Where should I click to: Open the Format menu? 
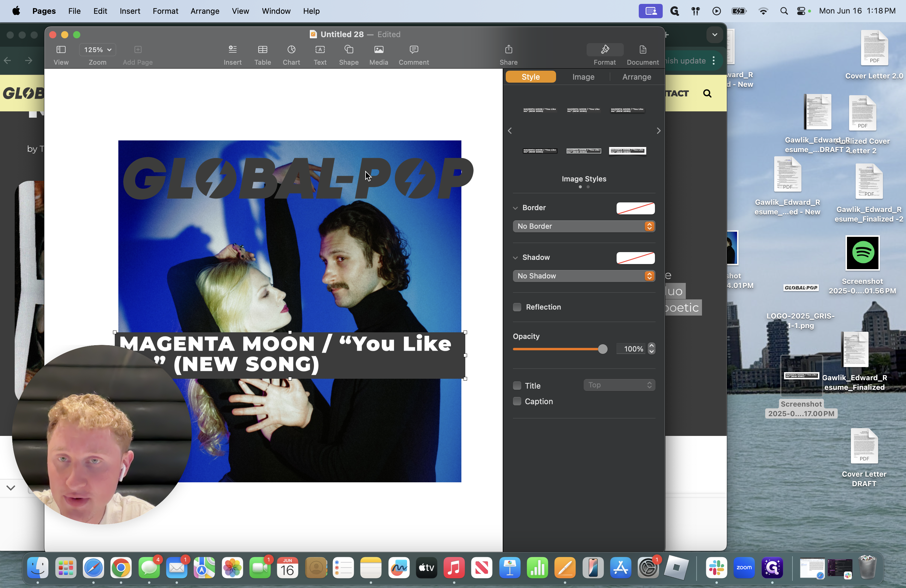(x=165, y=11)
